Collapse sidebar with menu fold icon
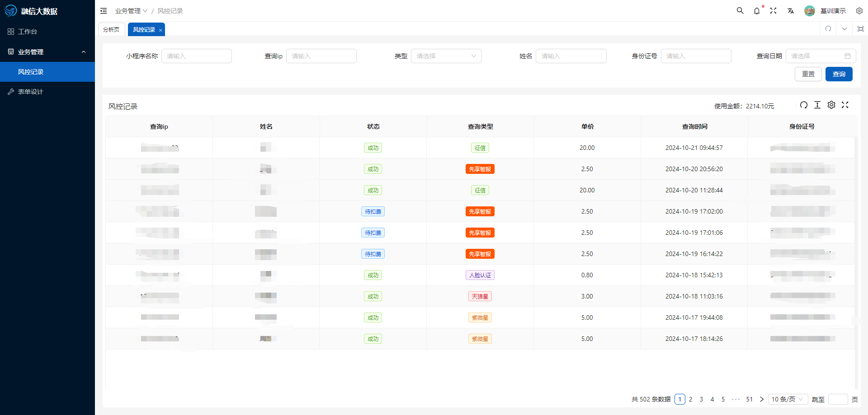This screenshot has height=415, width=868. tap(104, 11)
